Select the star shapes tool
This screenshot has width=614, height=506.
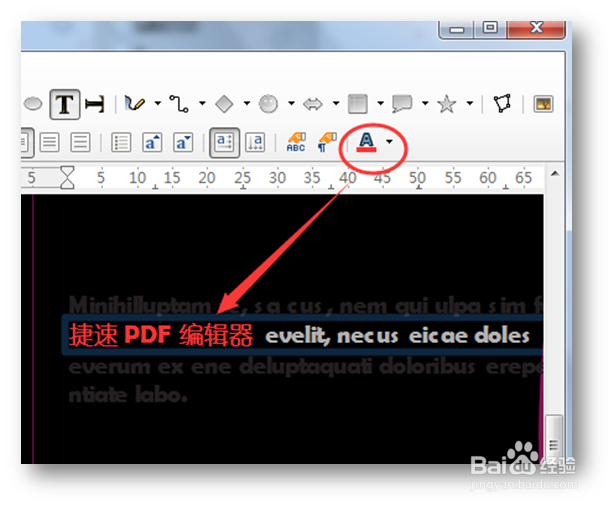[x=447, y=104]
